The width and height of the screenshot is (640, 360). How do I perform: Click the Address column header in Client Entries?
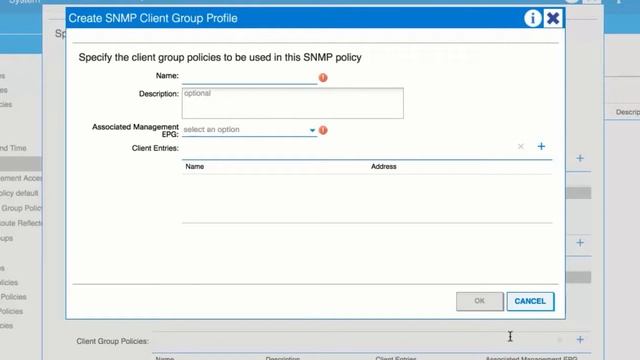(384, 167)
